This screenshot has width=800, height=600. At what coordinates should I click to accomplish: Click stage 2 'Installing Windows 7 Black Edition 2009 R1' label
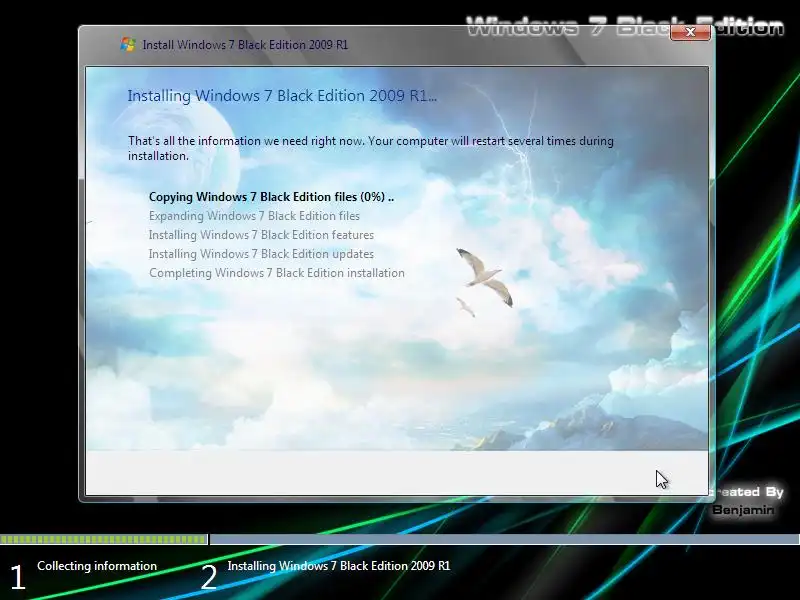point(339,566)
